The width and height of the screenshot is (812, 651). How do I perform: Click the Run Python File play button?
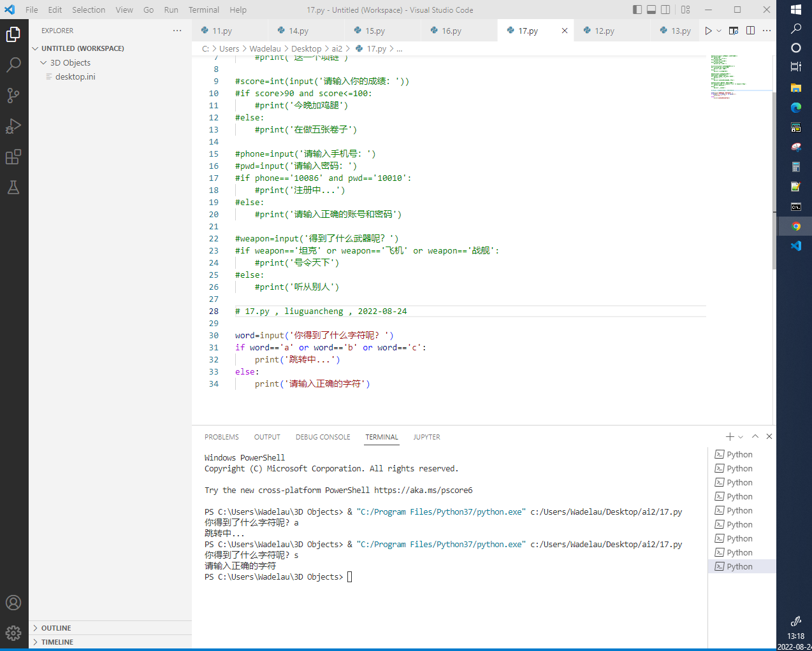point(708,31)
